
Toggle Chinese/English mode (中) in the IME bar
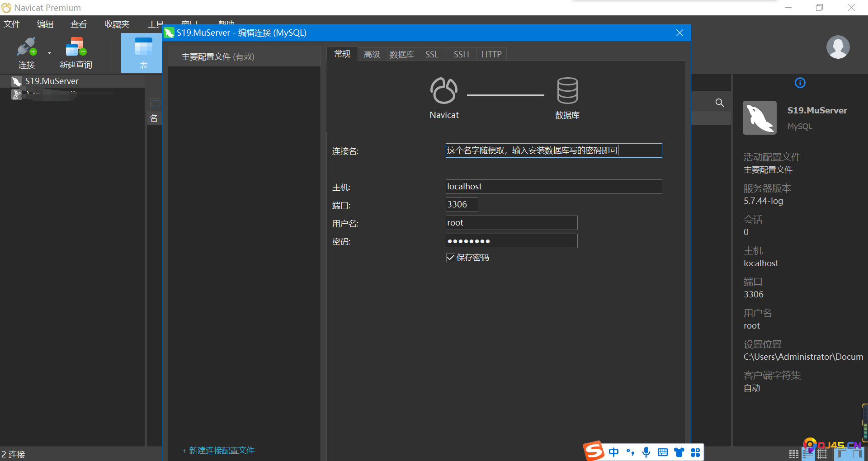pos(613,452)
